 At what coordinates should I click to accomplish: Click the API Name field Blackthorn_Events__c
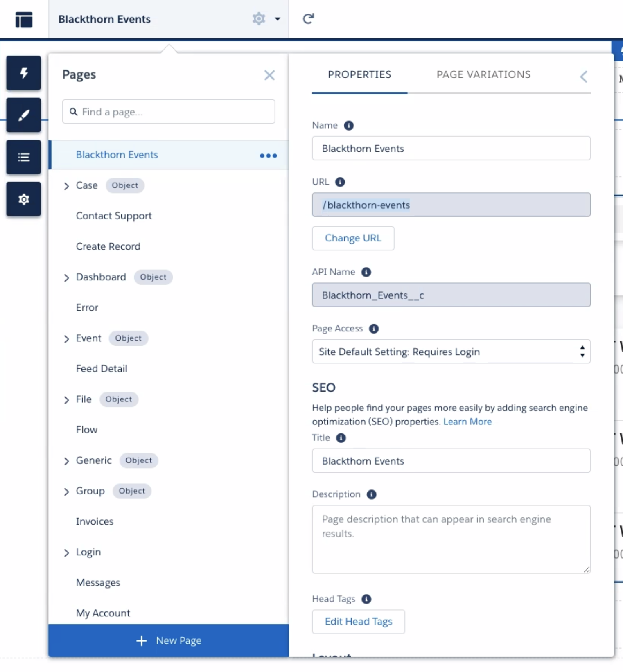451,295
